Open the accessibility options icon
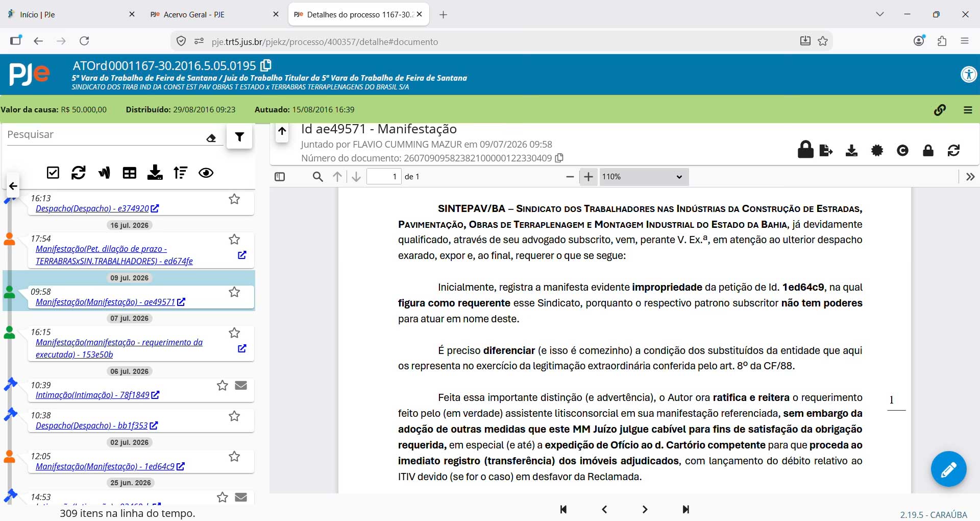 pos(968,75)
